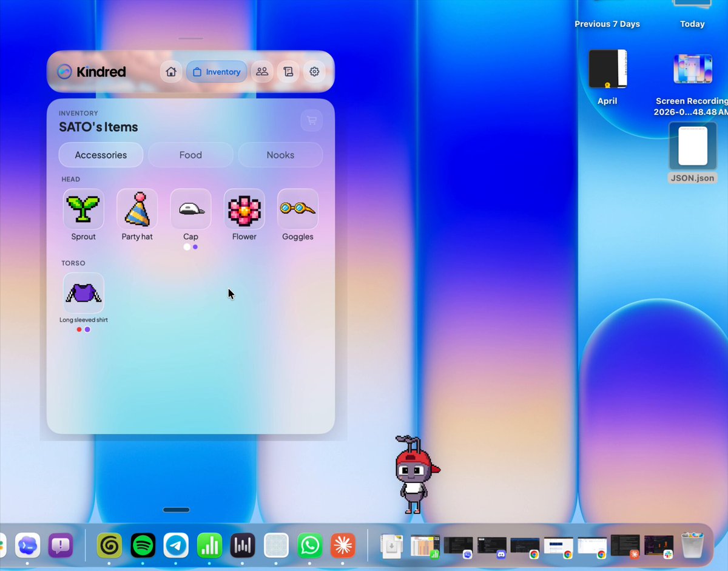The width and height of the screenshot is (728, 571).
Task: Equip the Flower accessory
Action: (244, 209)
